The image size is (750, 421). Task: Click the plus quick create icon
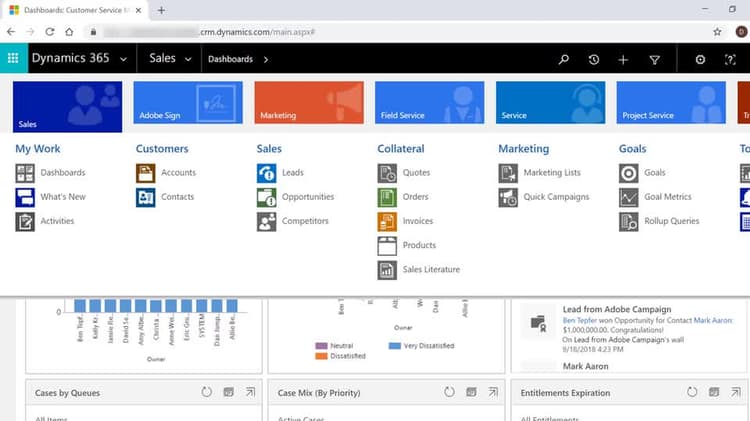pos(623,59)
